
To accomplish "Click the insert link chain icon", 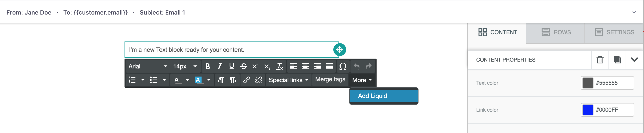I will pyautogui.click(x=246, y=80).
